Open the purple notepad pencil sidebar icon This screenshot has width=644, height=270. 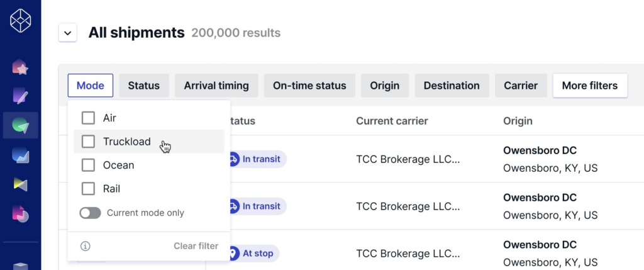pos(21,96)
